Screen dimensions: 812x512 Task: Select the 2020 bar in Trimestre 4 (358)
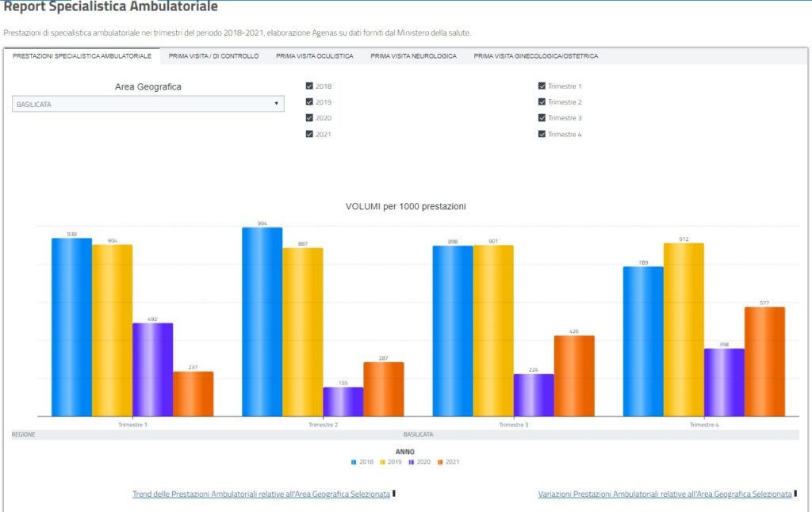[x=724, y=383]
